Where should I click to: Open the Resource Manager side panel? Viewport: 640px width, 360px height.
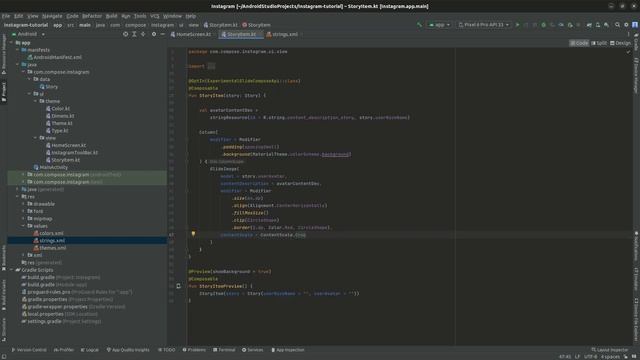click(4, 54)
